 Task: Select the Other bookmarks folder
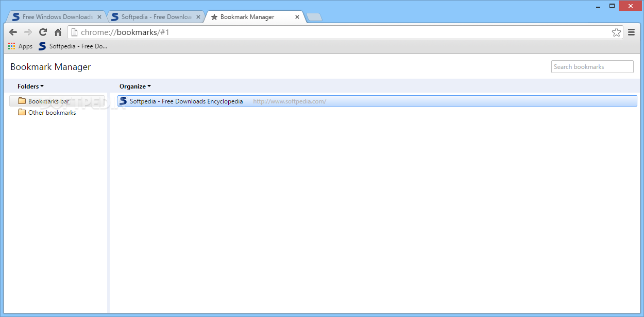47,113
